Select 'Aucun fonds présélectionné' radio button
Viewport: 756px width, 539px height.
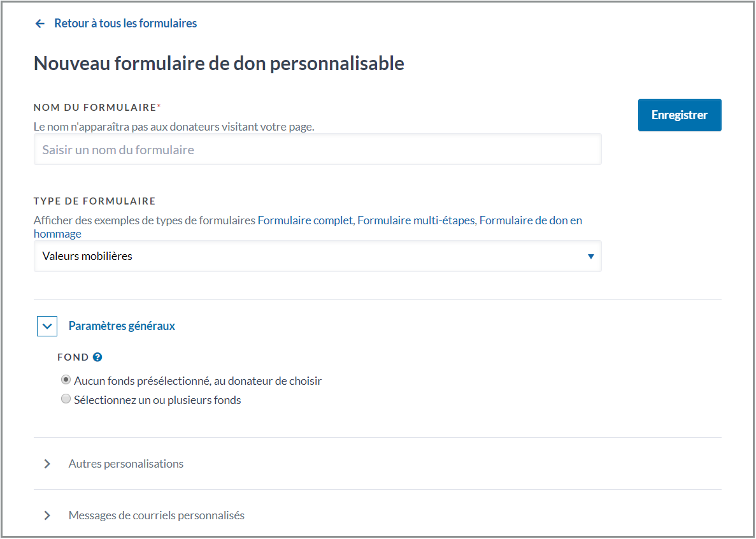point(66,380)
